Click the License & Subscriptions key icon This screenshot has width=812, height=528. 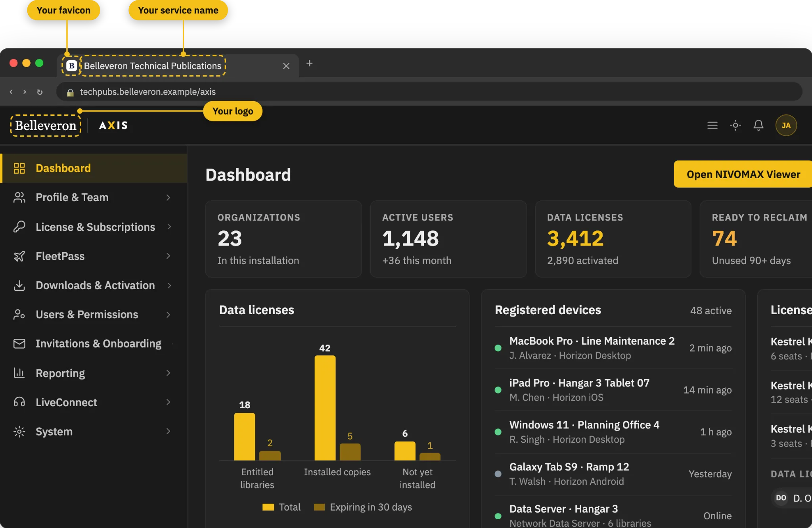coord(19,227)
